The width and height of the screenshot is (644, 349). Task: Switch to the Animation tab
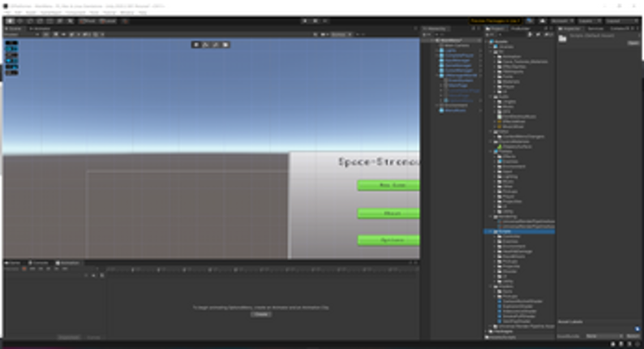(68, 263)
